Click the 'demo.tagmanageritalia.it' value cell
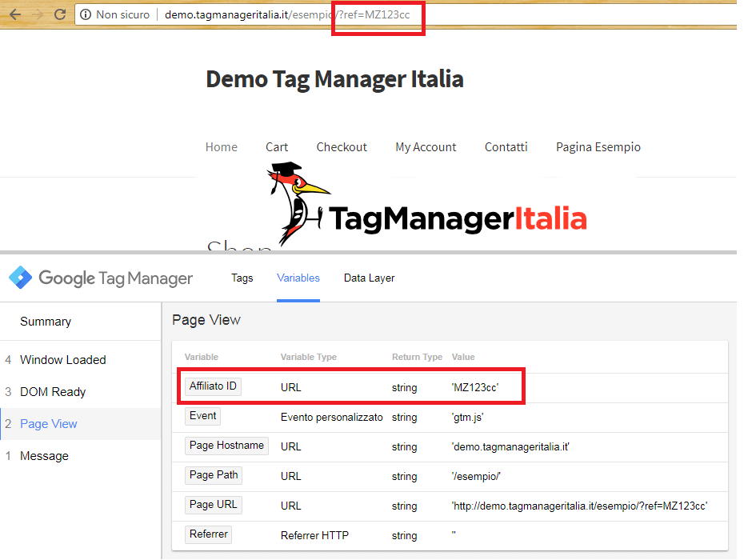The width and height of the screenshot is (744, 560). coord(510,447)
